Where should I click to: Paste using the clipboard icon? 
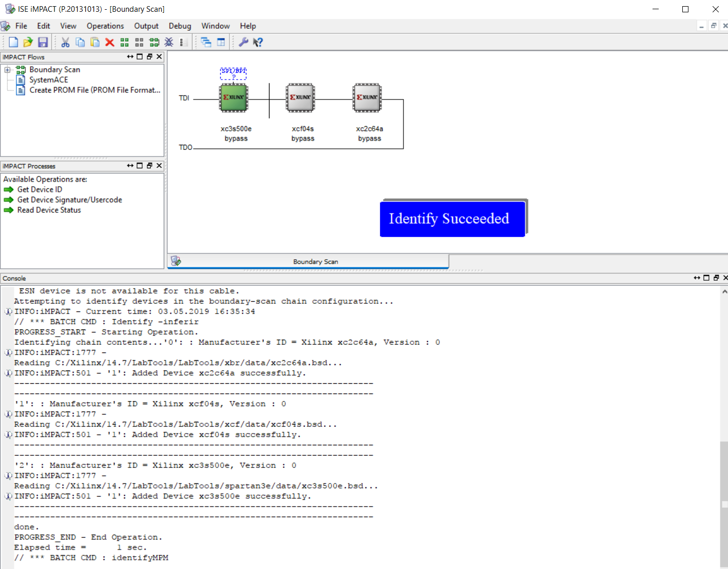point(95,42)
